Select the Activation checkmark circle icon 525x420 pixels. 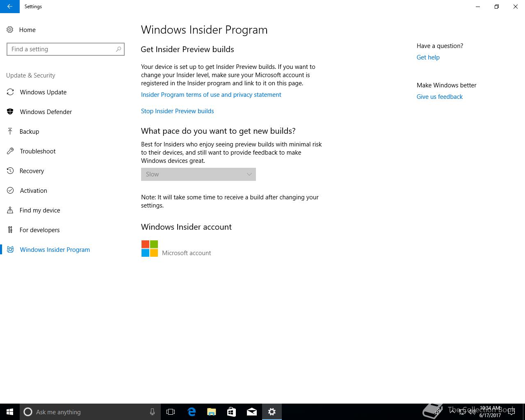coord(10,190)
